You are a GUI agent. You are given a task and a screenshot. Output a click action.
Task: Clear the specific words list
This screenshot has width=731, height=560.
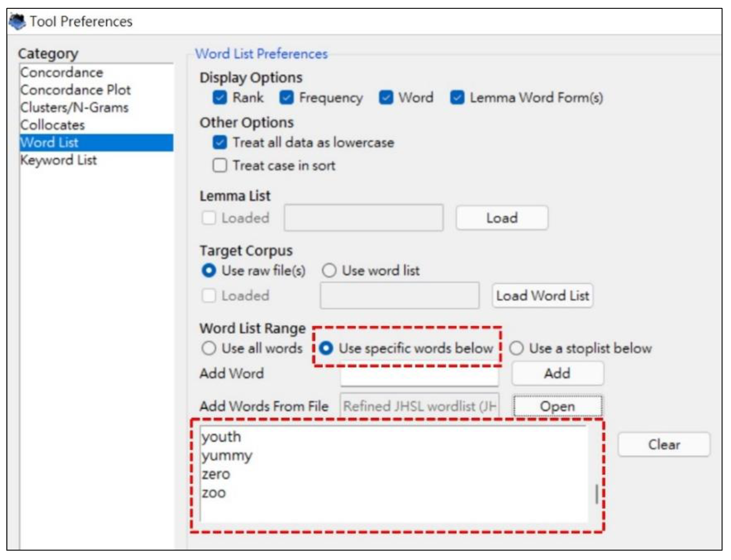click(x=664, y=445)
